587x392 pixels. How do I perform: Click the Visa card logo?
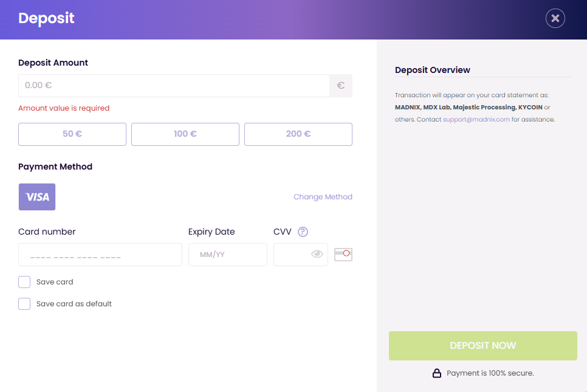(37, 197)
